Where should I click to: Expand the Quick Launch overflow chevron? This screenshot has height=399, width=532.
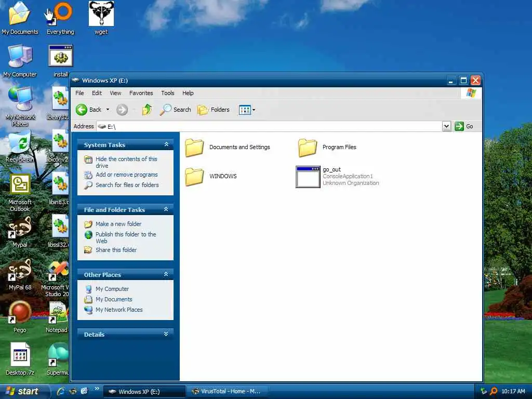pos(97,389)
